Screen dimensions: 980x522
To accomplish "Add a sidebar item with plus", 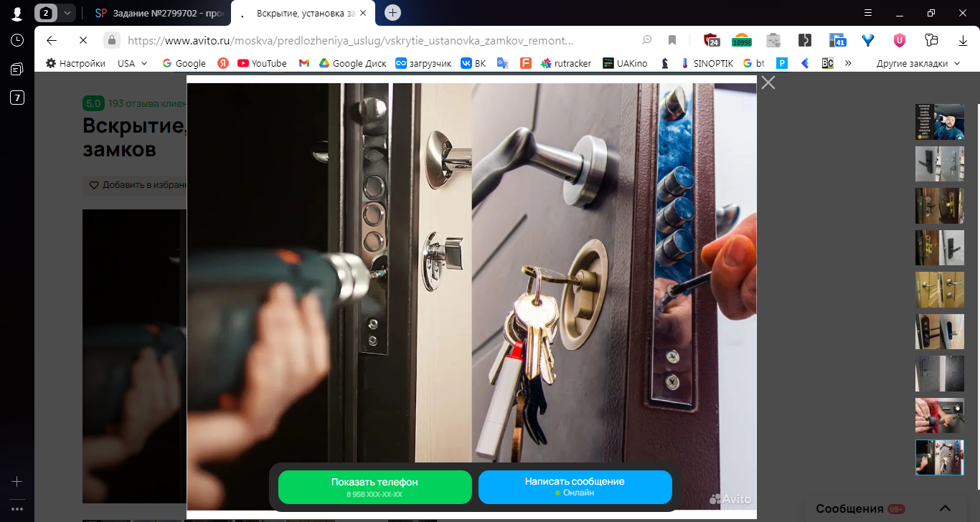I will pyautogui.click(x=17, y=481).
